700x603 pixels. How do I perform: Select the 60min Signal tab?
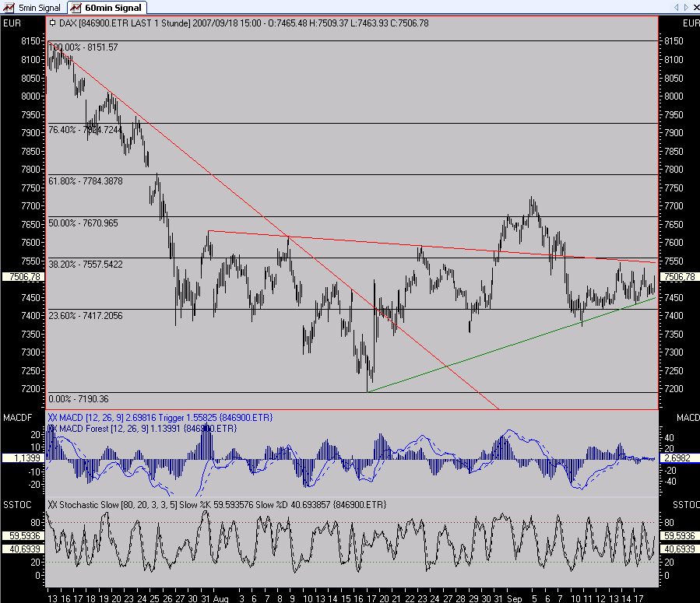[107, 8]
